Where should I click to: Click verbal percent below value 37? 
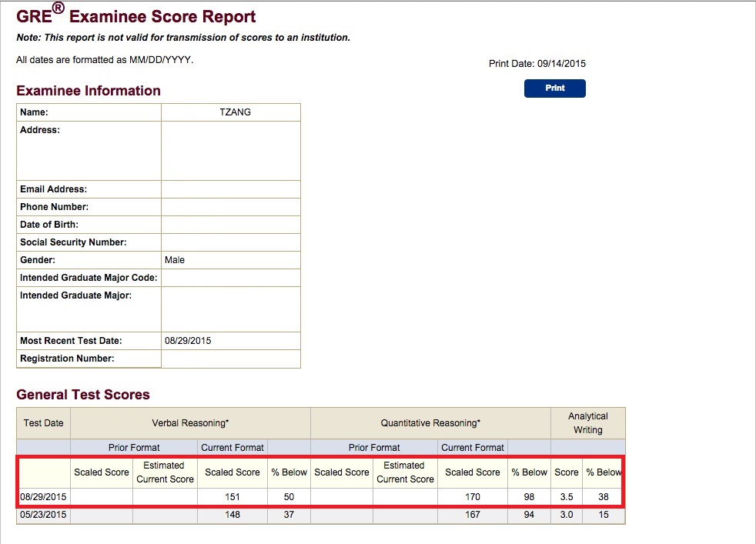click(289, 515)
